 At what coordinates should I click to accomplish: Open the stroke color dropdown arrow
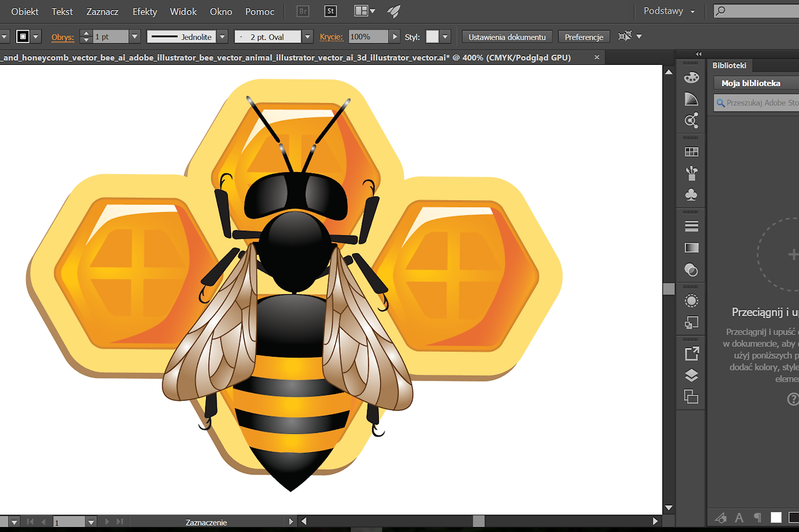click(x=36, y=37)
